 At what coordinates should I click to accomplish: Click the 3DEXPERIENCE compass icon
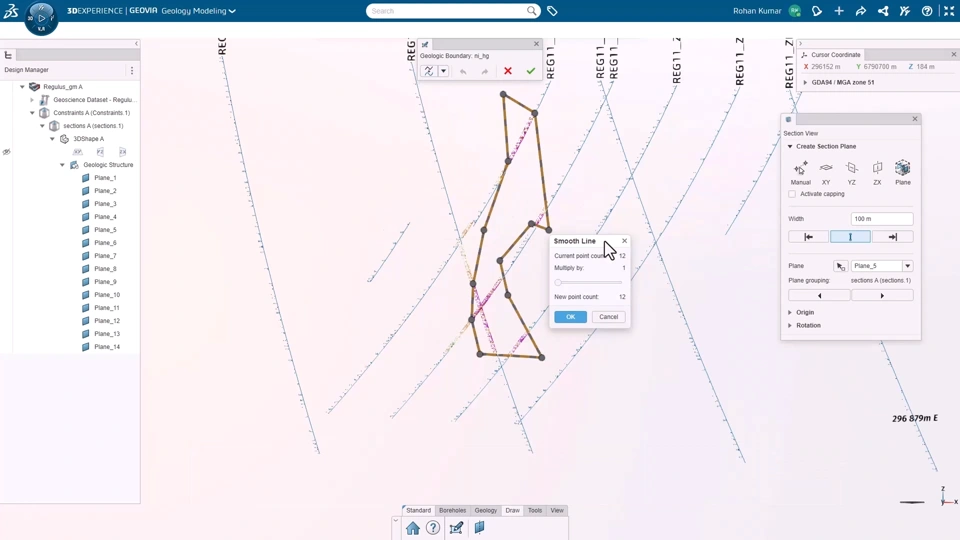coord(41,18)
